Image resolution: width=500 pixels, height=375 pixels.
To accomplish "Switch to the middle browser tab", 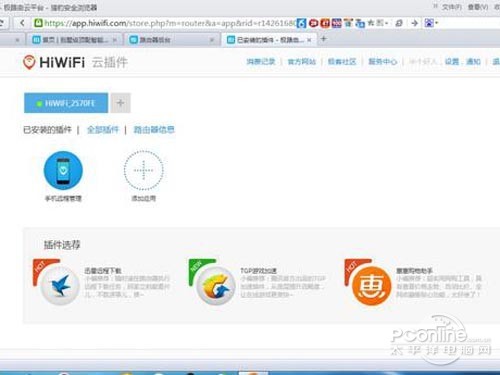I will (172, 40).
